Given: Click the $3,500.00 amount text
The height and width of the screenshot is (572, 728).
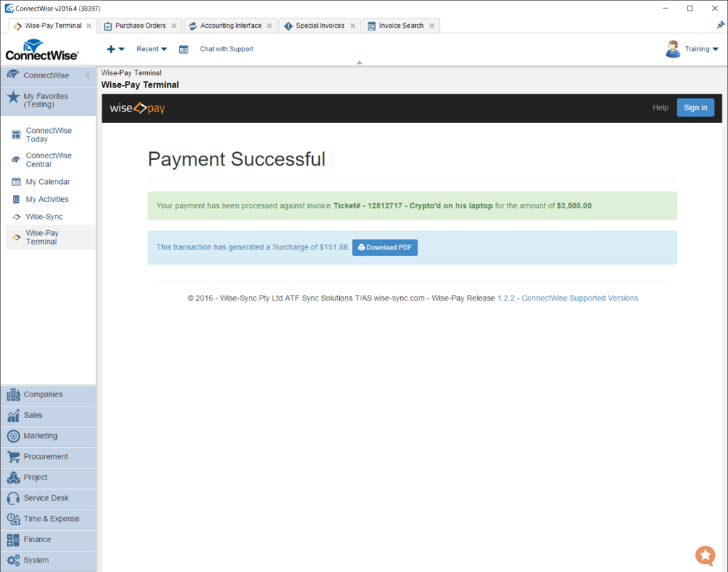Looking at the screenshot, I should [x=574, y=206].
